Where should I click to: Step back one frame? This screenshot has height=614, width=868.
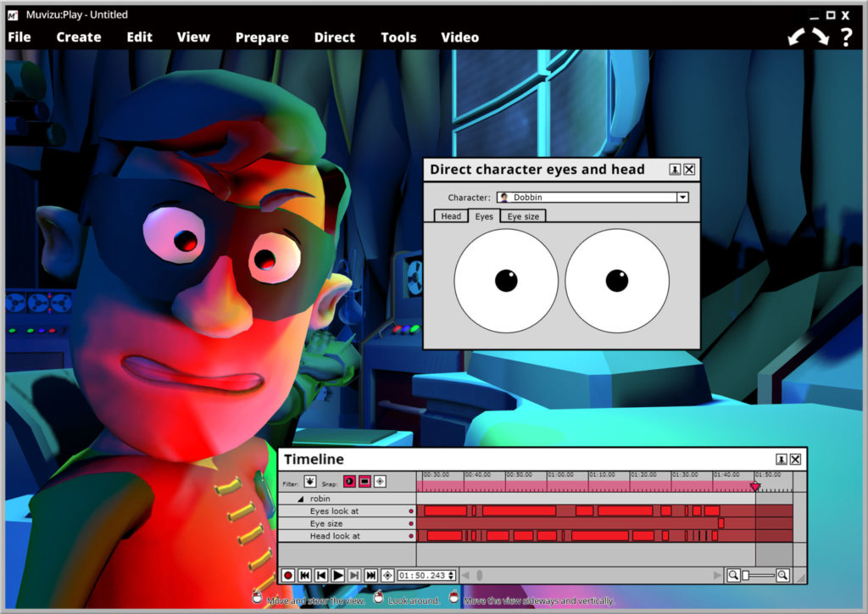pos(320,575)
